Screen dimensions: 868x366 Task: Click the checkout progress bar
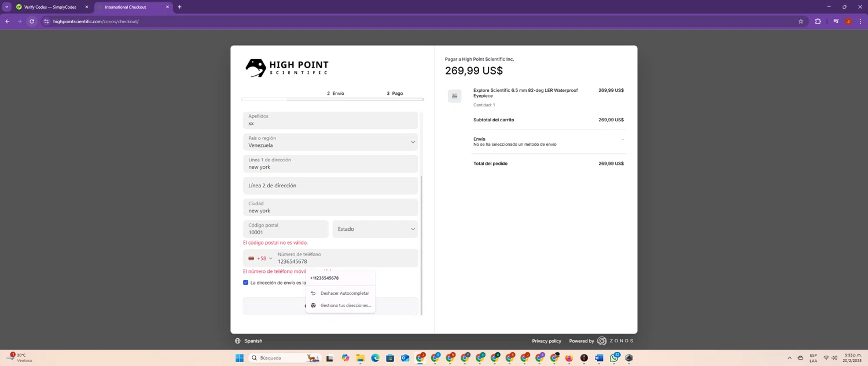(x=333, y=99)
